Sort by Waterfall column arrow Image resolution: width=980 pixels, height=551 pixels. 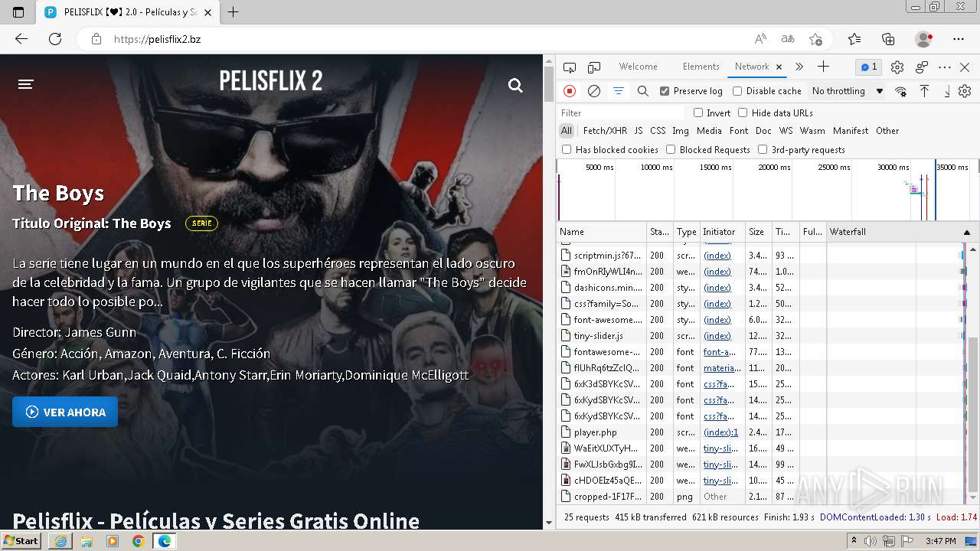(966, 232)
